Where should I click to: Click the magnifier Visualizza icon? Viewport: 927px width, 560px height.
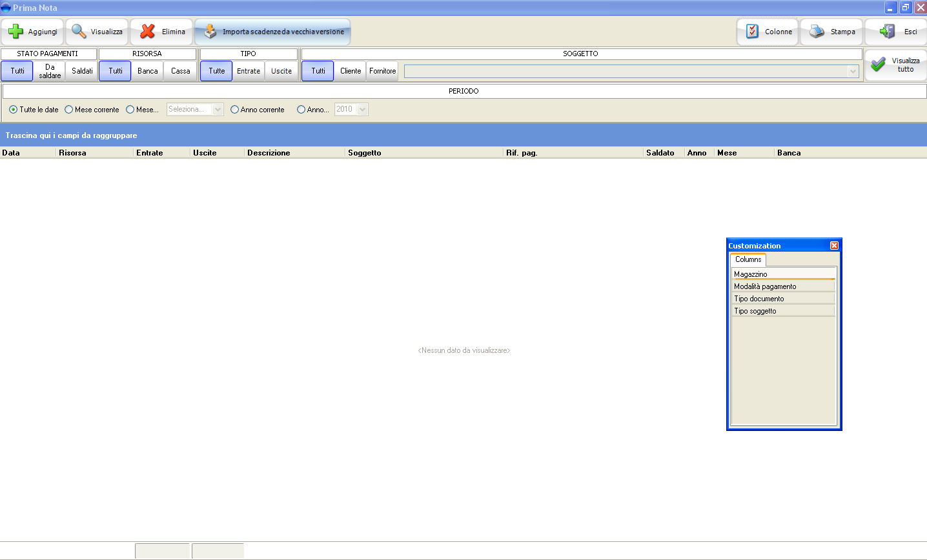coord(79,32)
